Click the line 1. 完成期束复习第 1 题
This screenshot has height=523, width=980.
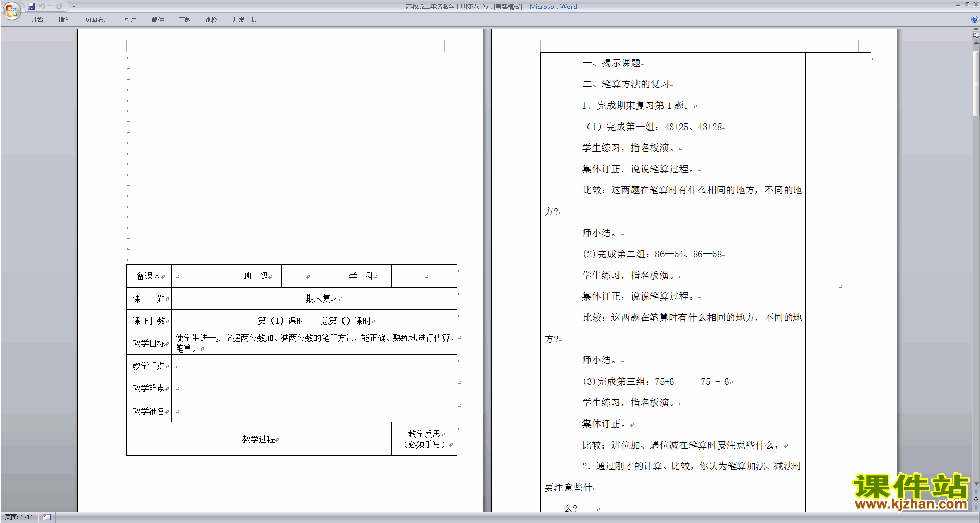click(x=635, y=105)
